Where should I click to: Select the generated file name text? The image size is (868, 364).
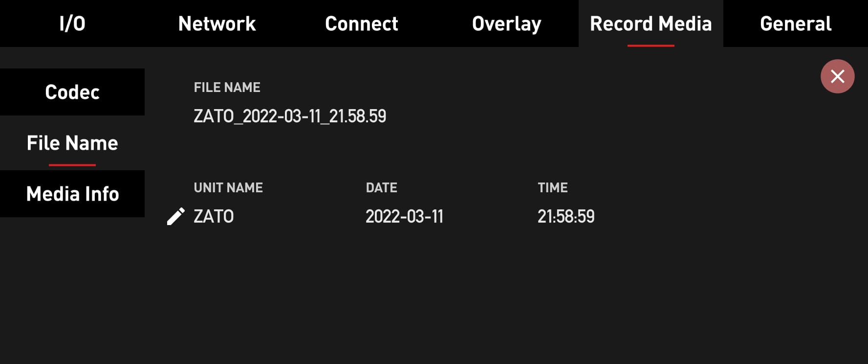pyautogui.click(x=289, y=116)
